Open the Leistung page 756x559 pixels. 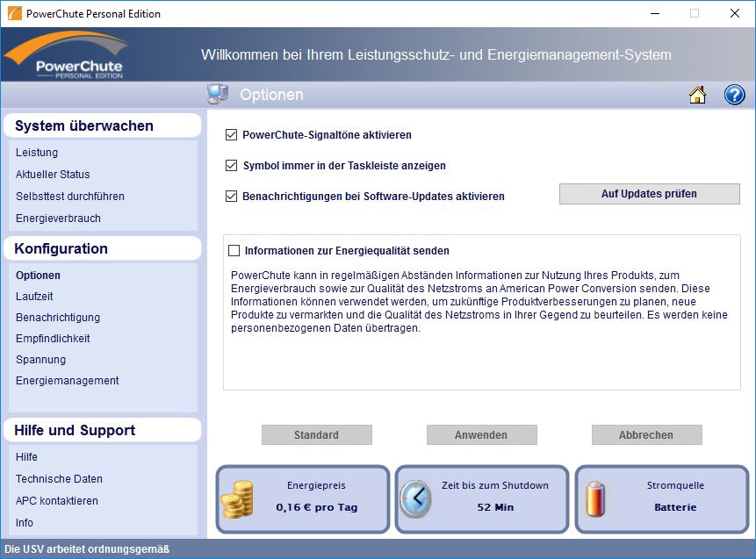[37, 153]
